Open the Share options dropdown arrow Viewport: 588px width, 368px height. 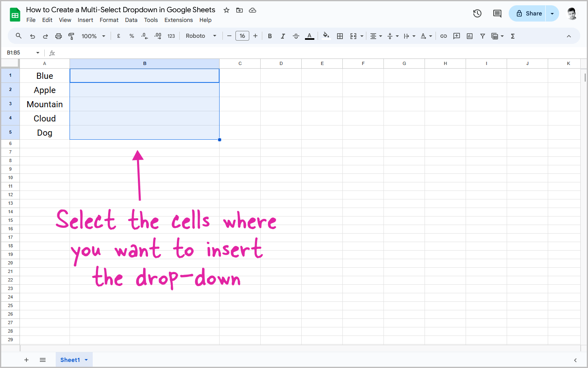pyautogui.click(x=552, y=13)
